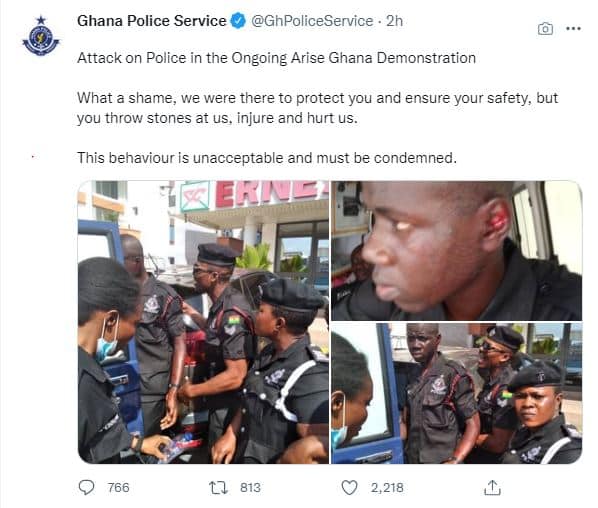This screenshot has height=508, width=598.
Task: Click the 813 retweets count
Action: tap(250, 487)
